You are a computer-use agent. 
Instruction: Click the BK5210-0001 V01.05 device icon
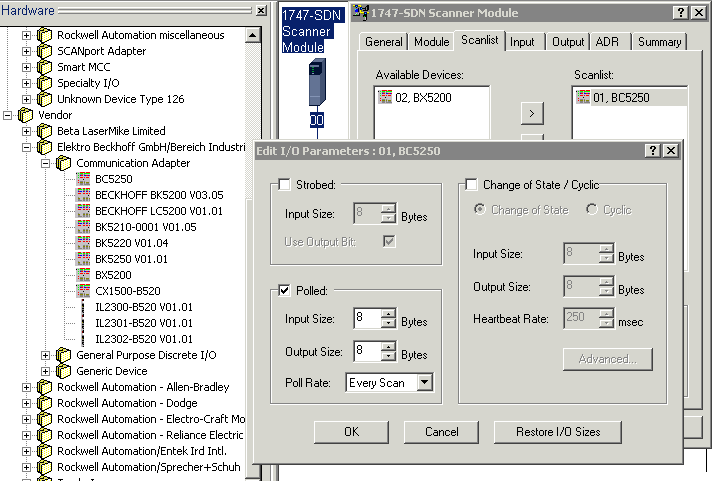coord(83,227)
